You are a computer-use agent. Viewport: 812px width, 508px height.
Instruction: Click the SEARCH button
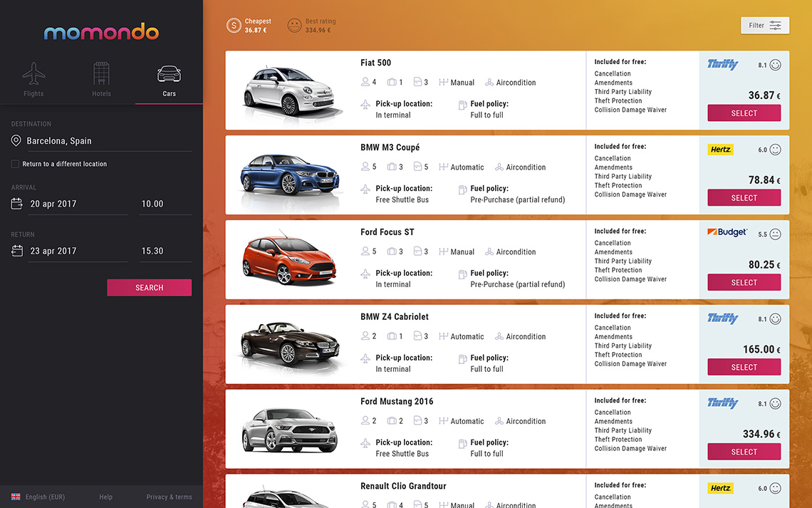tap(149, 287)
